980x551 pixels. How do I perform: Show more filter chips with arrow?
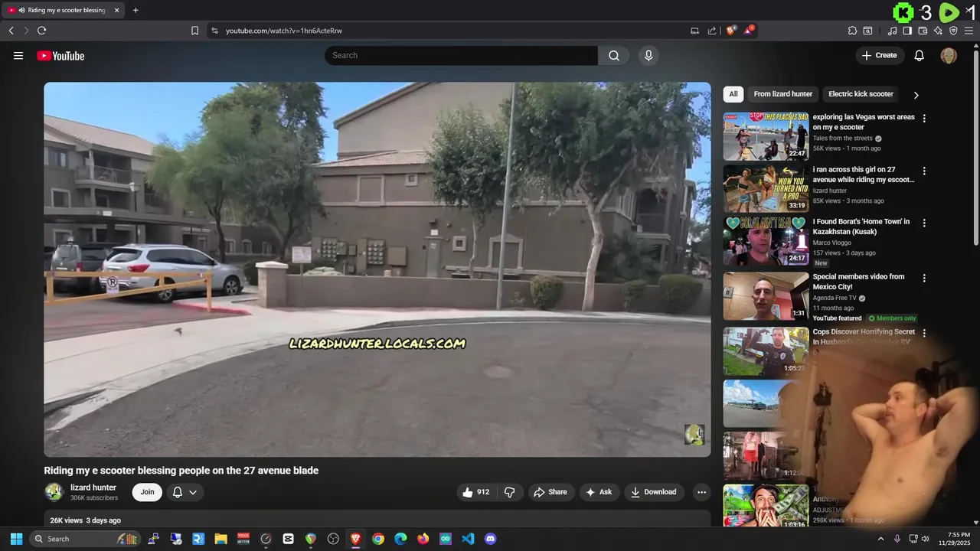pos(916,95)
